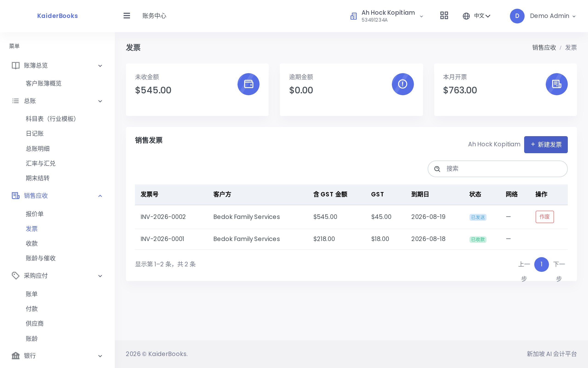Go to 日记账 in the sidebar
Screen dimensions: 588x368
click(x=35, y=134)
